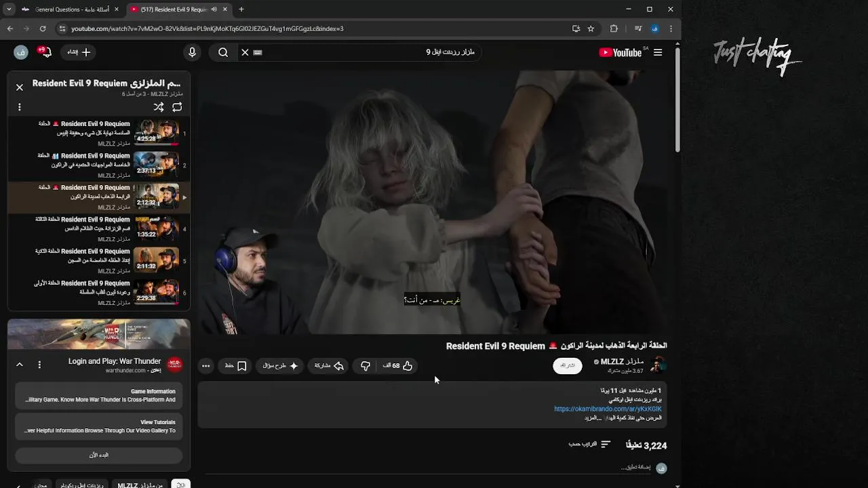
Task: Open the YouTube hamburger guide menu
Action: [657, 52]
